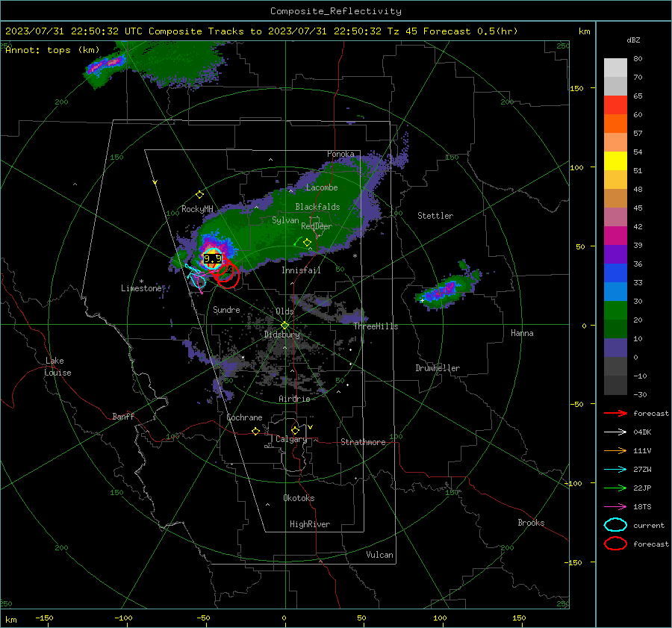Click the storm cell near Annot label

tap(106, 66)
